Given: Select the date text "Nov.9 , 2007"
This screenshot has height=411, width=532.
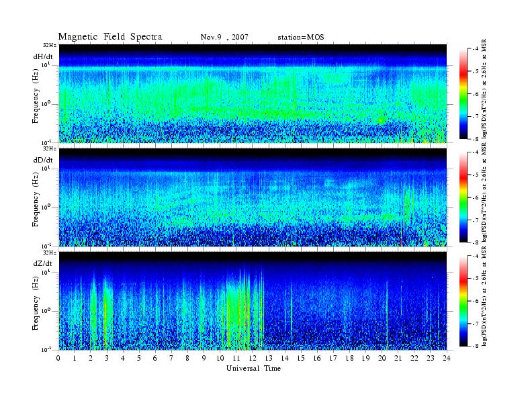Looking at the screenshot, I should pos(224,38).
